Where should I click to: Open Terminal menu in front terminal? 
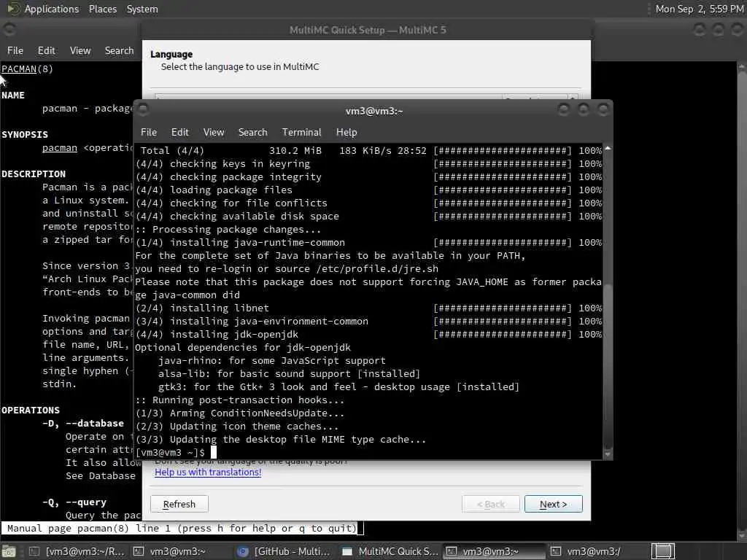pos(301,133)
